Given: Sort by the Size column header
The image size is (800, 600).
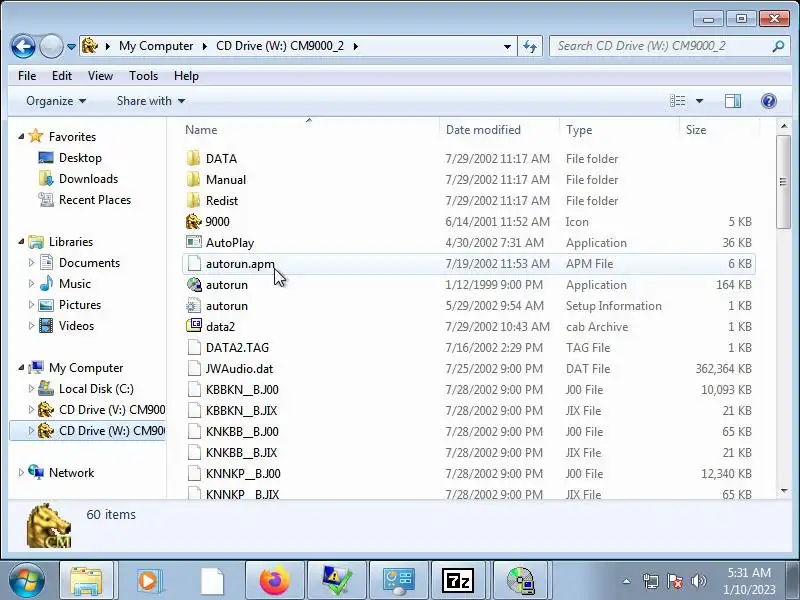Looking at the screenshot, I should click(719, 130).
